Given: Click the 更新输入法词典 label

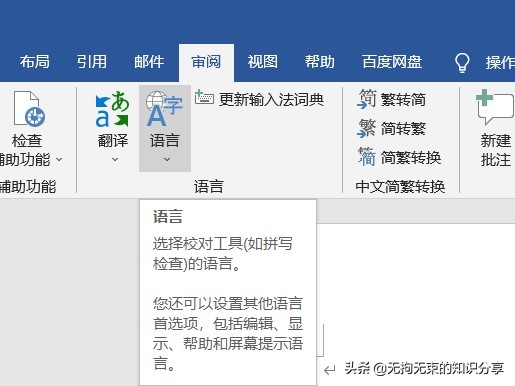Looking at the screenshot, I should coord(271,99).
